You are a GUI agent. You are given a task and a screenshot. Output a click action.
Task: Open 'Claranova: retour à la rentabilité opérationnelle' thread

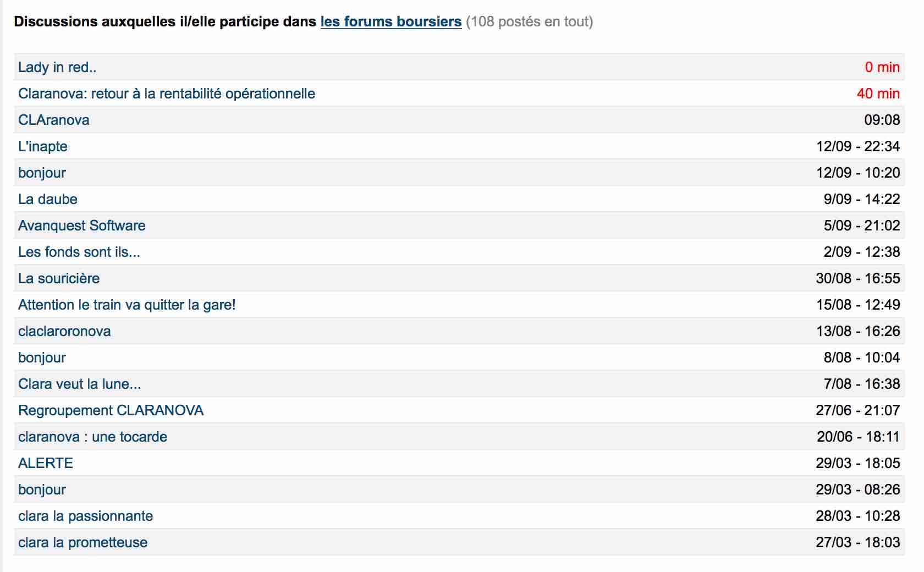tap(167, 94)
